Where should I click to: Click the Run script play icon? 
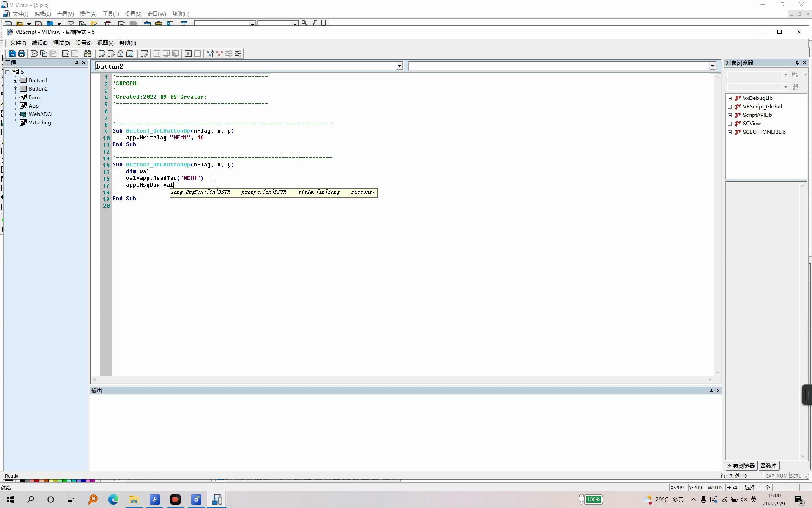[x=188, y=54]
